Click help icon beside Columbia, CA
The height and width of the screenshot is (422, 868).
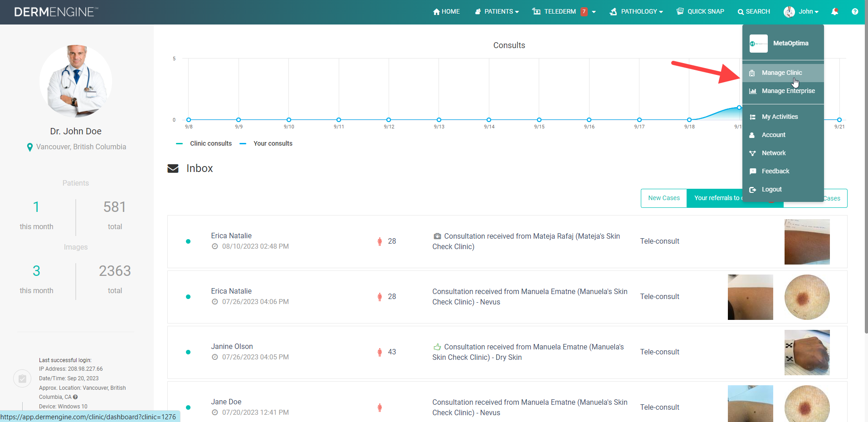75,397
